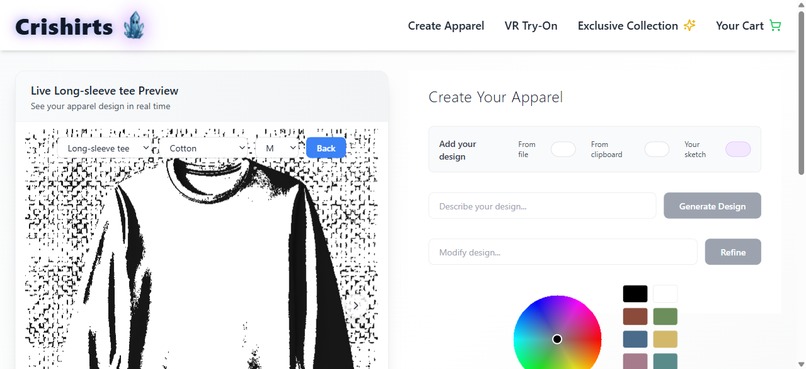Image resolution: width=806 pixels, height=369 pixels.
Task: Select the steel blue color swatch
Action: [635, 339]
